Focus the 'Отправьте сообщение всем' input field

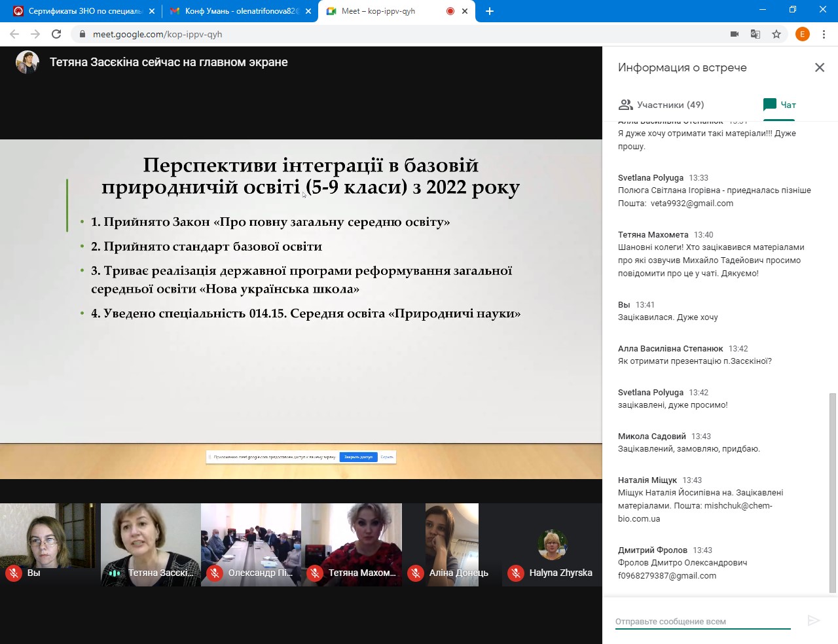(x=702, y=621)
